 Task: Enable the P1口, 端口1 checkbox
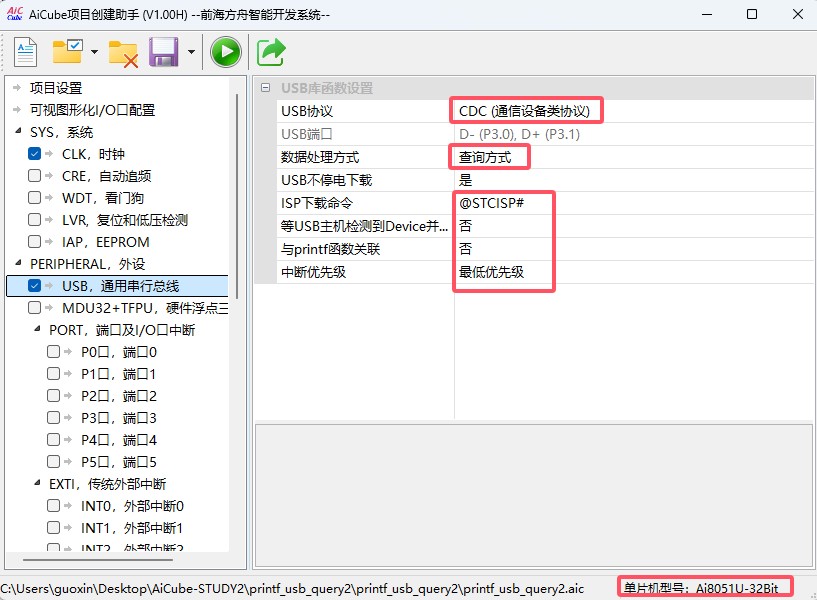(x=54, y=373)
